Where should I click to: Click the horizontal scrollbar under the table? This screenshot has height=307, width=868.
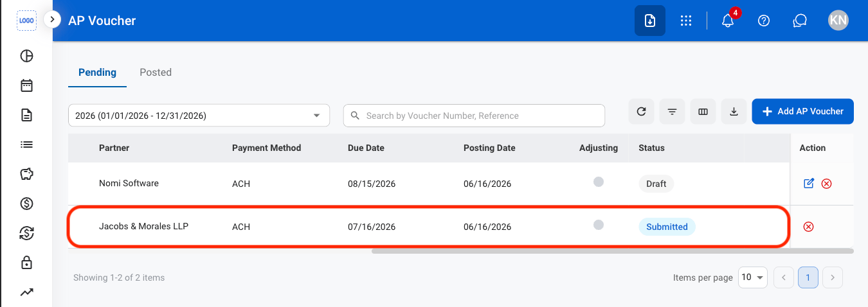pos(612,251)
